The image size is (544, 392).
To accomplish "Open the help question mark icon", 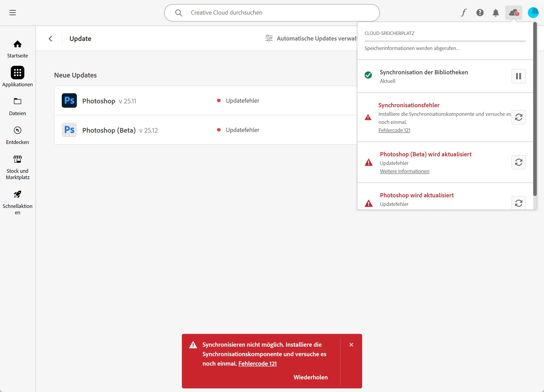I will coord(480,12).
